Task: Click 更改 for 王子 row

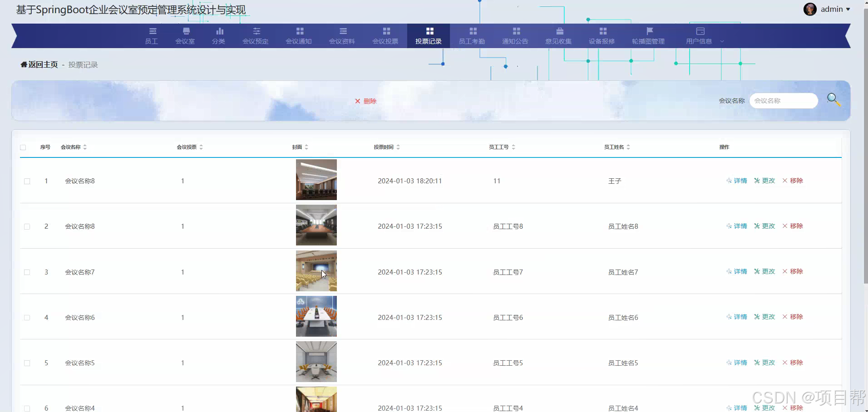Action: click(764, 181)
